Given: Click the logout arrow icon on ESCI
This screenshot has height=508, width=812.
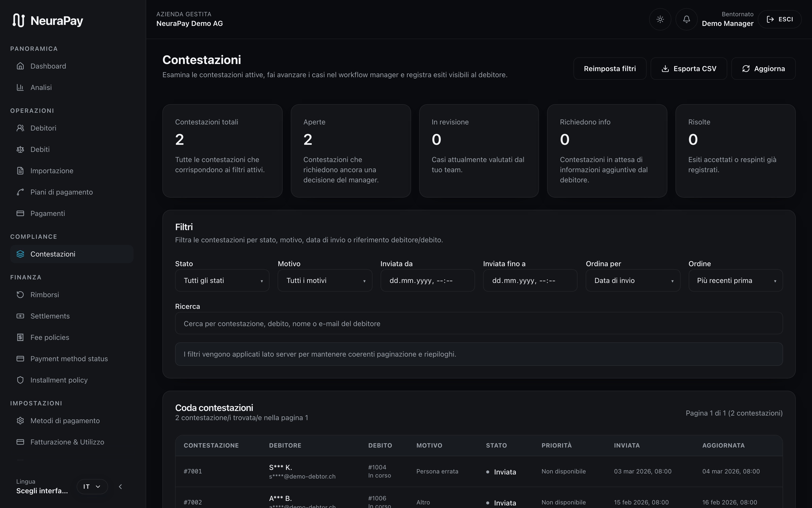Looking at the screenshot, I should tap(770, 20).
